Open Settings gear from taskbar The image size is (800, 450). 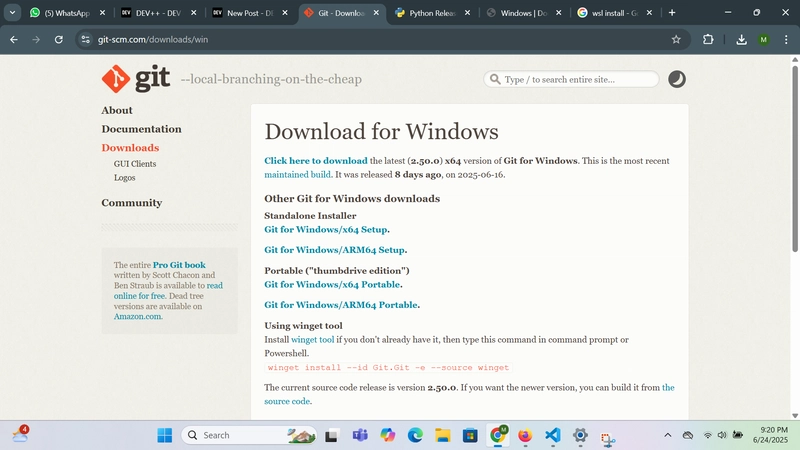pyautogui.click(x=580, y=435)
